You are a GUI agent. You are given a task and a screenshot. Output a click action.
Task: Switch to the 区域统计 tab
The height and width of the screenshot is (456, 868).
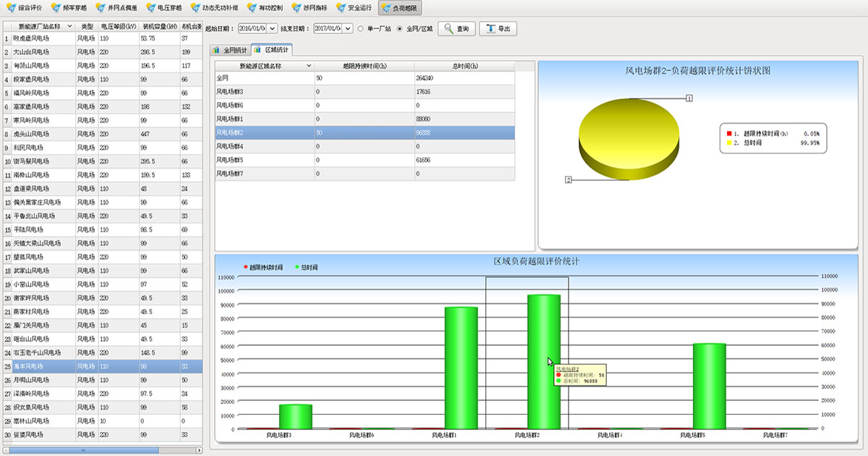[272, 51]
